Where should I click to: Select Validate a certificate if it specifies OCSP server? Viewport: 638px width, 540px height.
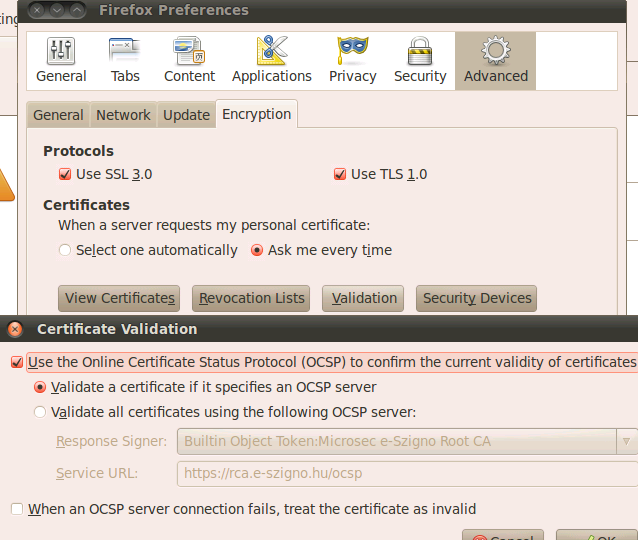[40, 387]
